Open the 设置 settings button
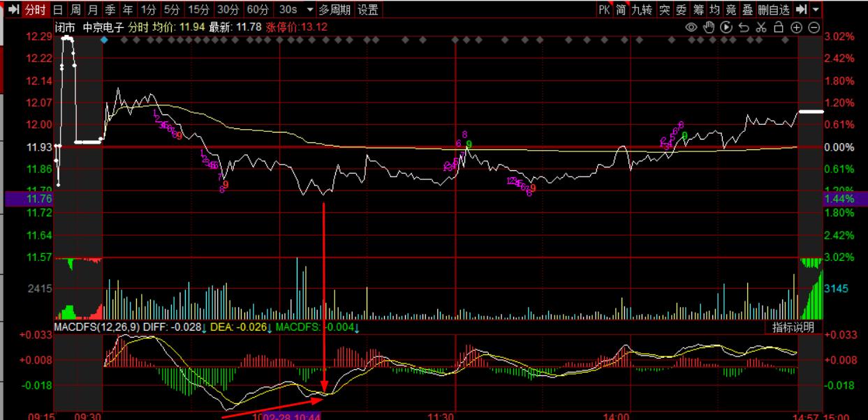The width and height of the screenshot is (868, 420). pos(368,10)
